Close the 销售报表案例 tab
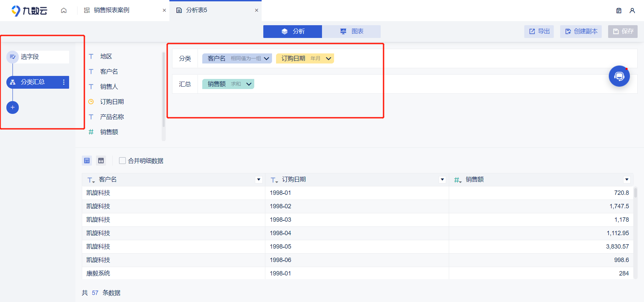This screenshot has width=644, height=302. (x=164, y=10)
